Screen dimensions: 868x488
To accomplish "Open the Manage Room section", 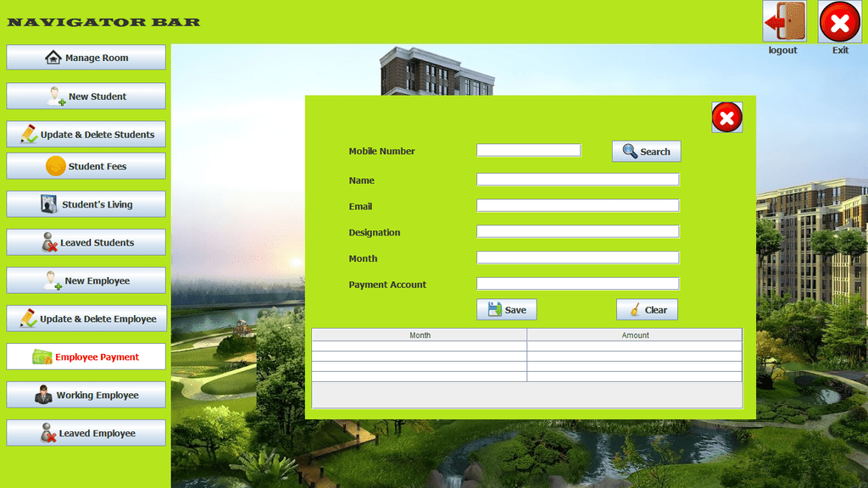I will pos(86,58).
